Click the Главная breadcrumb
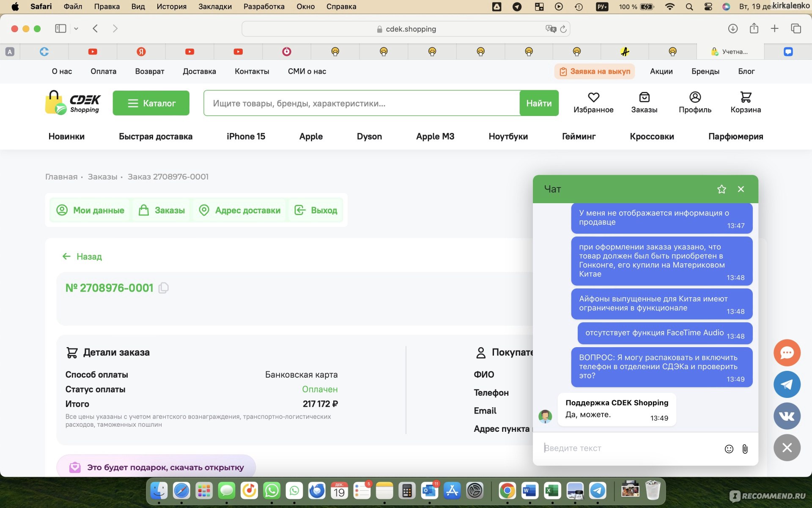Image resolution: width=812 pixels, height=508 pixels. coord(61,177)
